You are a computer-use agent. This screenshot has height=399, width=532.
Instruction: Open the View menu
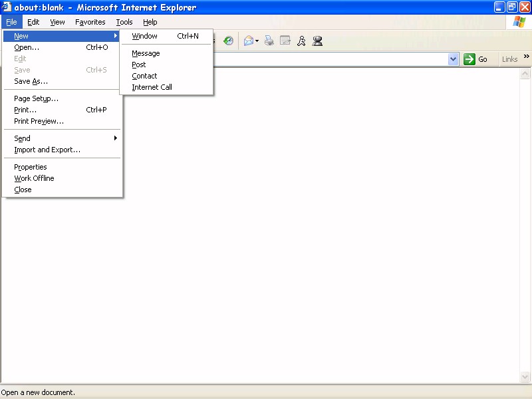(x=57, y=22)
